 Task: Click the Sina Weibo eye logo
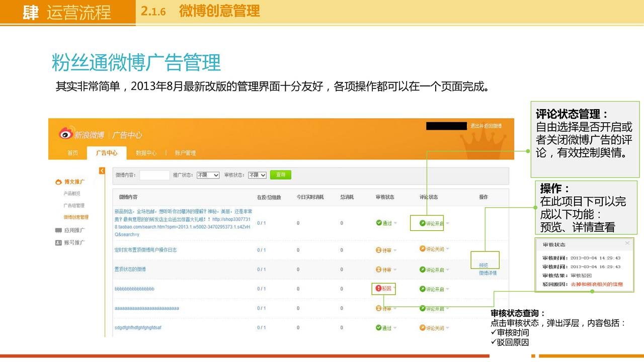tap(66, 133)
